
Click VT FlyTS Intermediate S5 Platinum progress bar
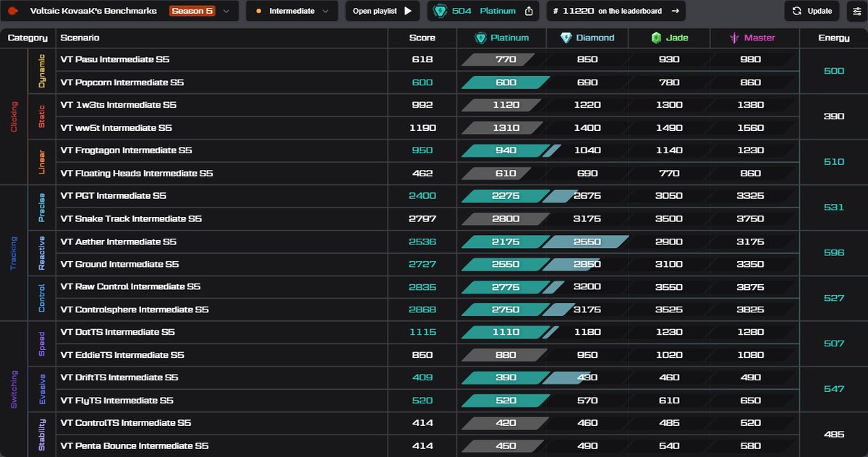click(x=506, y=401)
